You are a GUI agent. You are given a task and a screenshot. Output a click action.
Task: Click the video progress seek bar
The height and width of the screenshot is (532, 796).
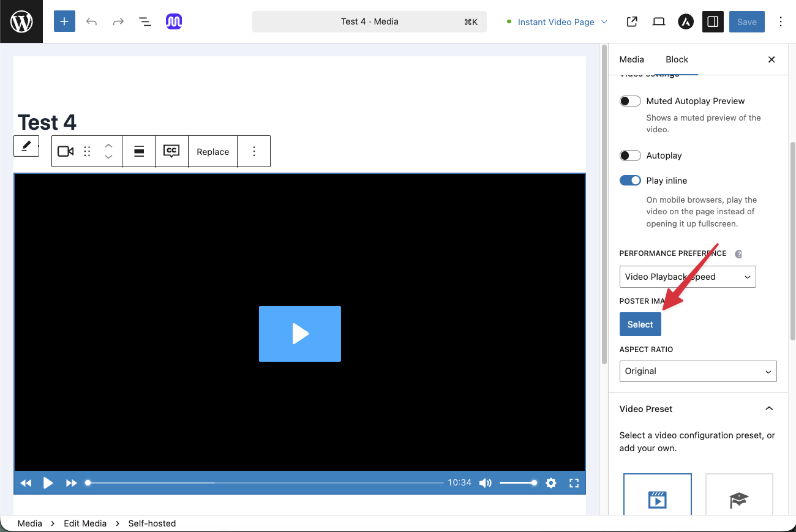tap(266, 483)
